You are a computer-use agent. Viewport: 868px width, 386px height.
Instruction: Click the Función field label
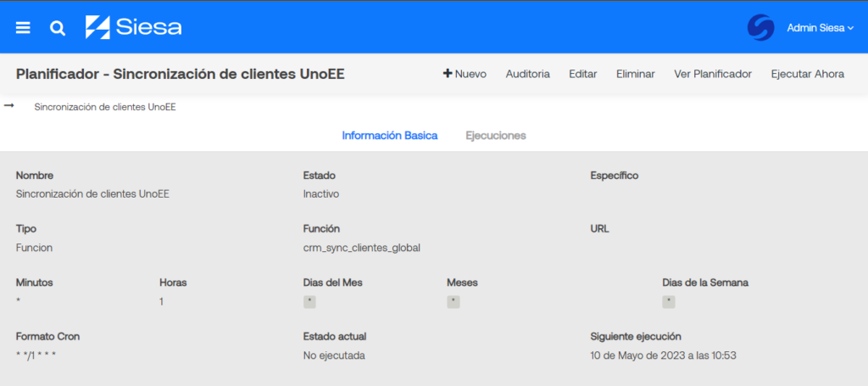tap(321, 229)
